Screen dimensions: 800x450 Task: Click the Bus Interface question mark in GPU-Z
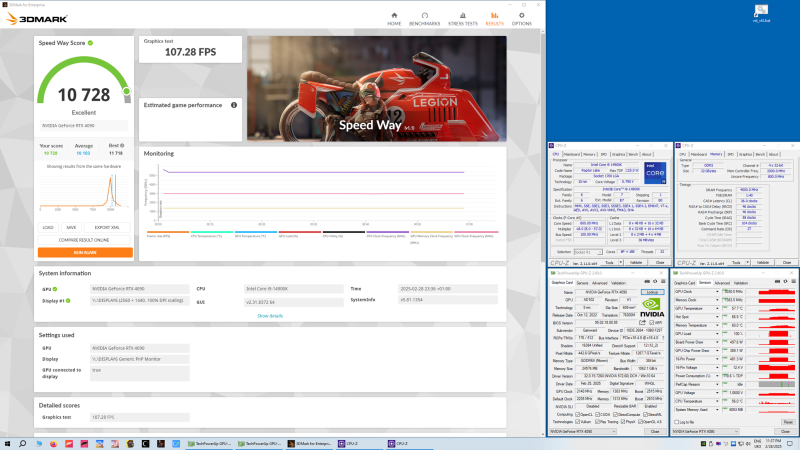tap(663, 338)
